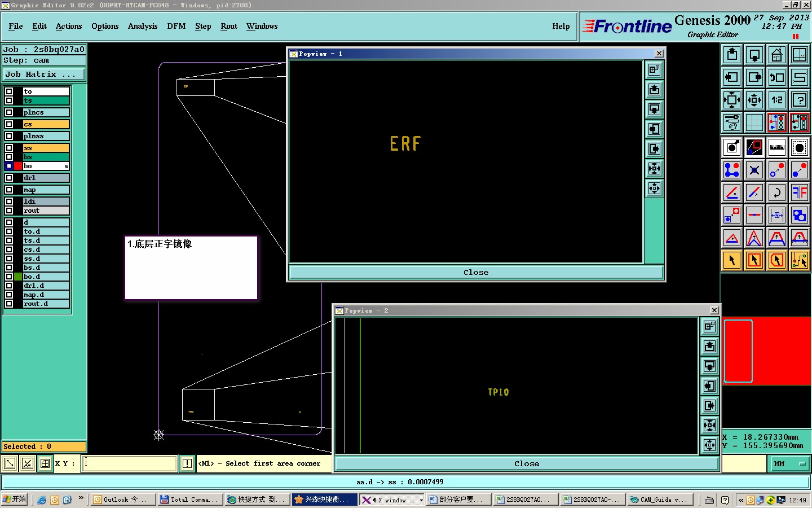Open CAM_Guide taskbar button
This screenshot has height=508, width=812.
(x=660, y=500)
